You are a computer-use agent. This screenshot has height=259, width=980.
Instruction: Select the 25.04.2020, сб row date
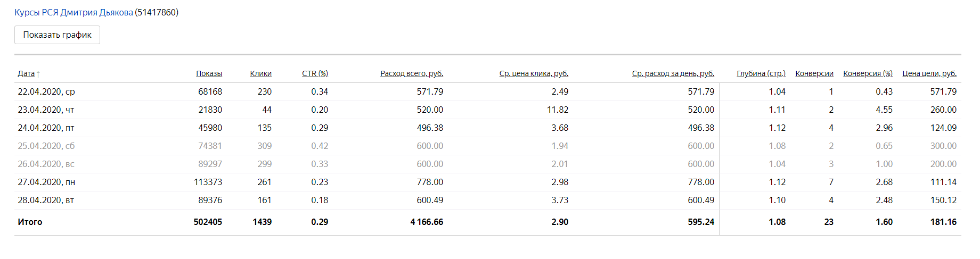46,146
